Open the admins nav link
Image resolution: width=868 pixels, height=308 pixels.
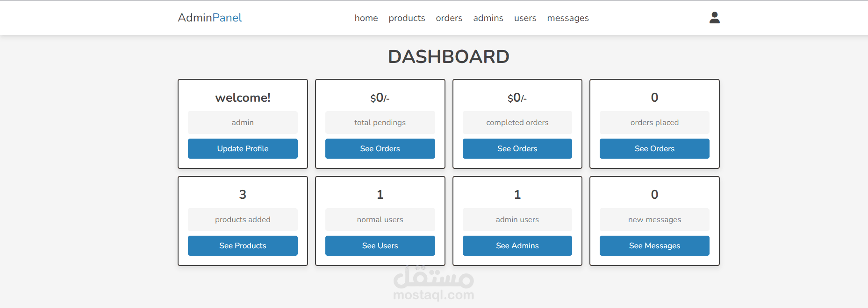488,18
